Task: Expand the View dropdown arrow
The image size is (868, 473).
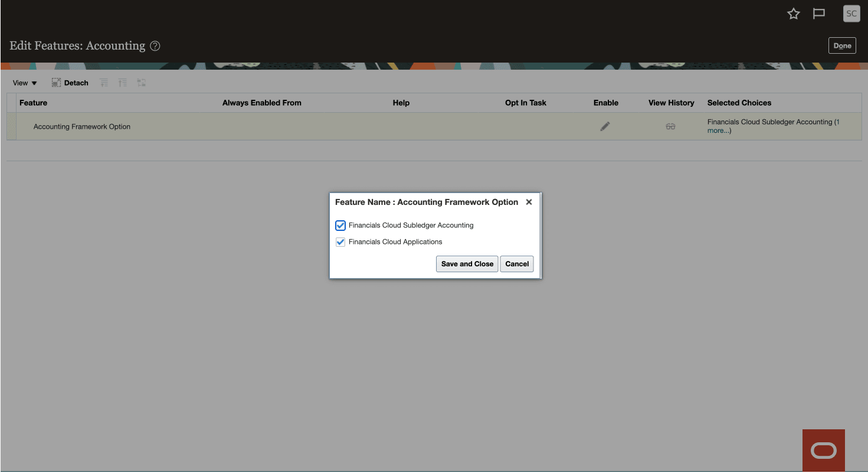Action: click(x=34, y=83)
